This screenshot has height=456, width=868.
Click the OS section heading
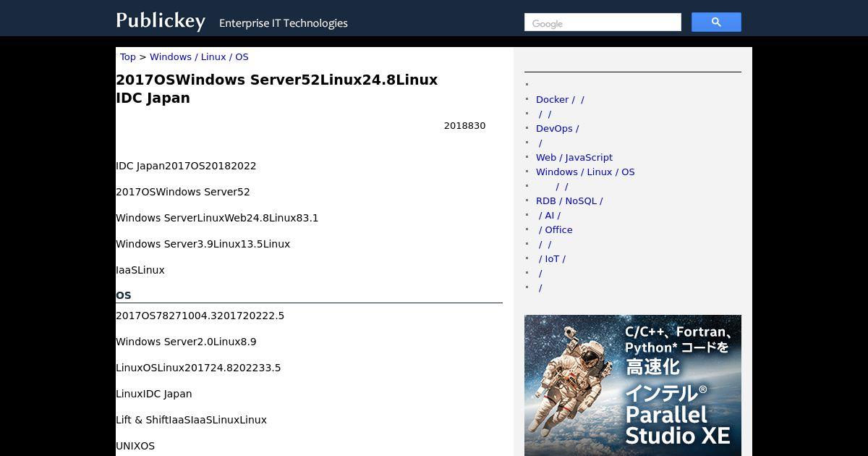[x=124, y=295]
